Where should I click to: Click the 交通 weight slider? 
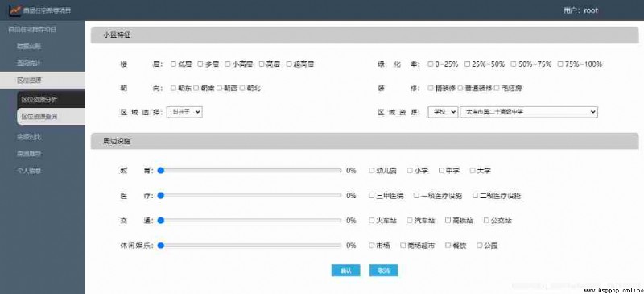click(x=250, y=221)
